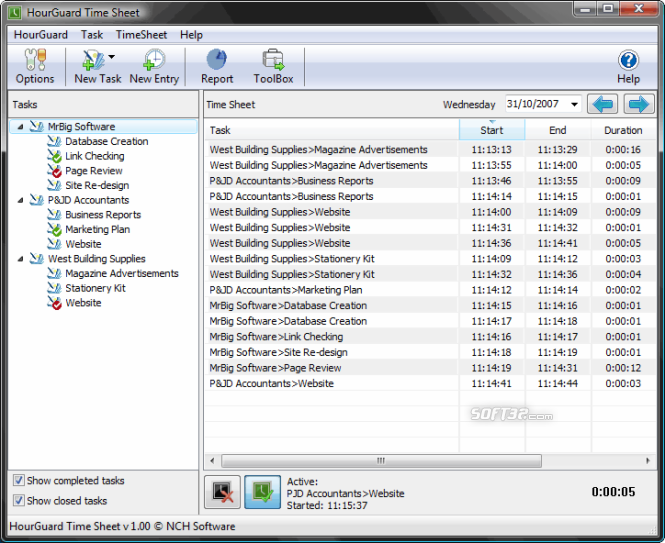Click the 0:00:12 duration cell
This screenshot has height=543, width=665.
[623, 368]
